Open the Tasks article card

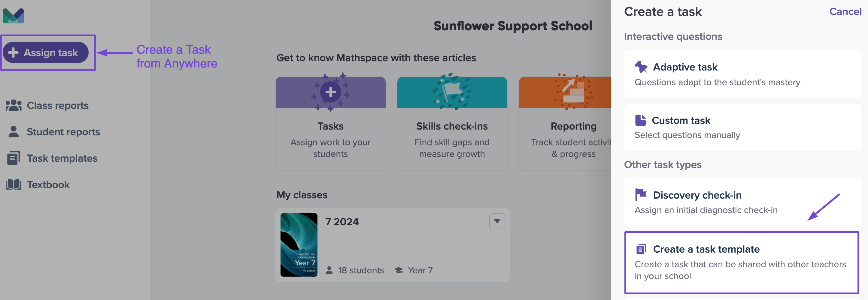click(331, 124)
